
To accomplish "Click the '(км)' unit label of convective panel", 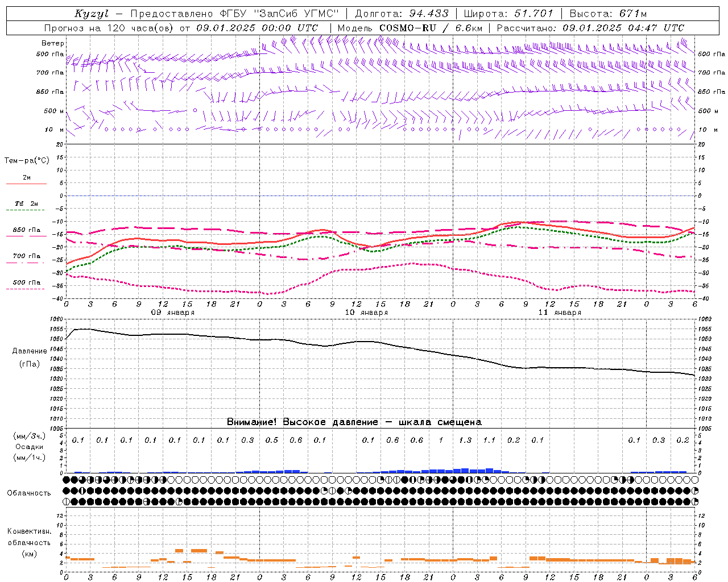I will point(29,554).
